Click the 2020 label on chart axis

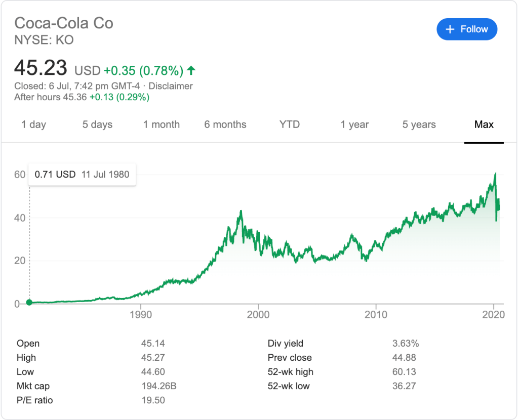point(493,315)
